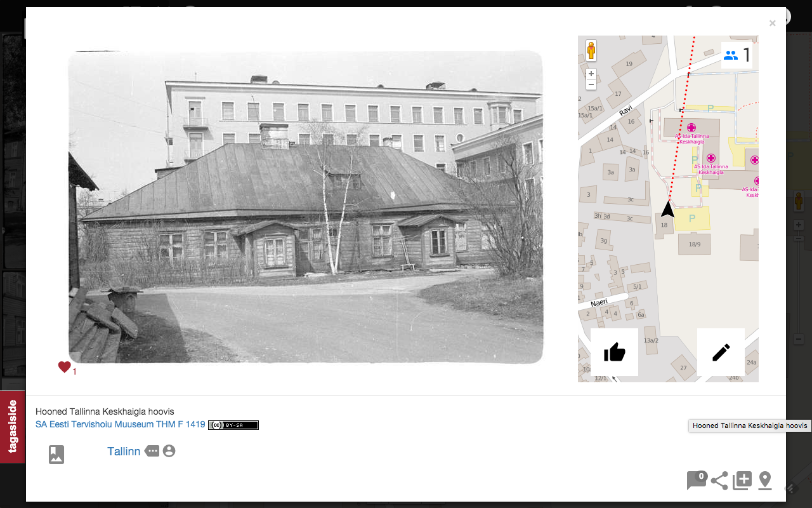This screenshot has width=812, height=508.
Task: Add photo to album icon
Action: click(x=742, y=481)
